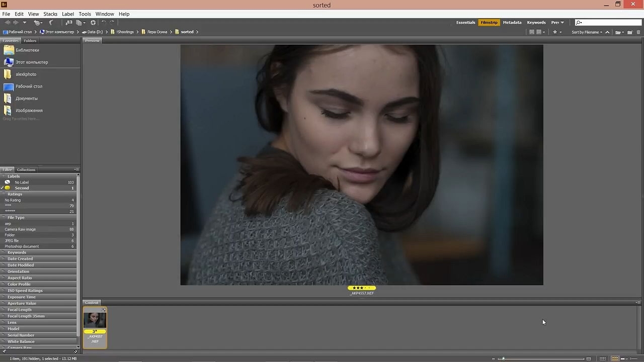644x362 pixels.
Task: Expand the Date Created filter section
Action: pyautogui.click(x=38, y=259)
